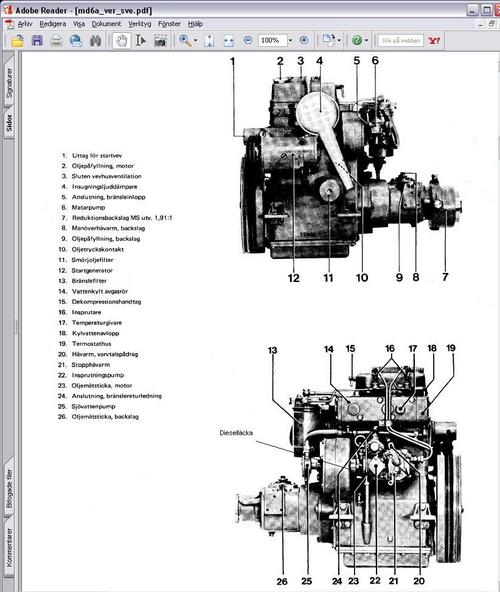Image resolution: width=500 pixels, height=592 pixels.
Task: Select the Snapshot camera tool
Action: [160, 40]
